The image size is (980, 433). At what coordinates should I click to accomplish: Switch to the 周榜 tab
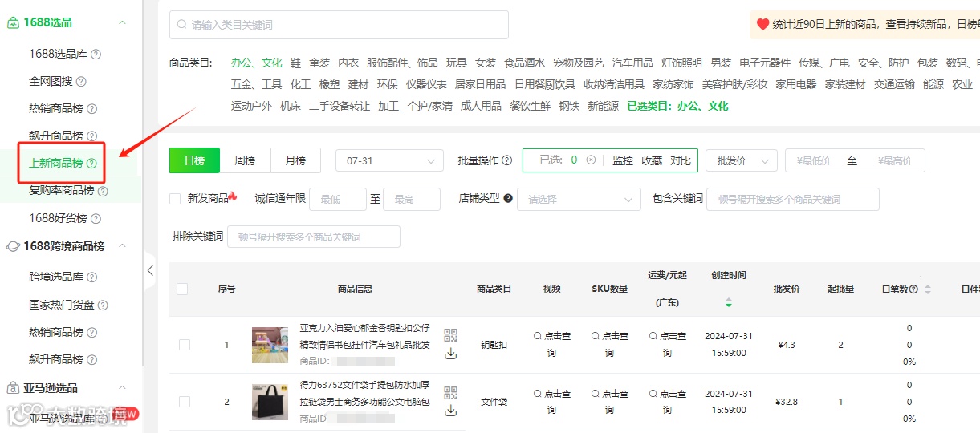click(x=245, y=160)
